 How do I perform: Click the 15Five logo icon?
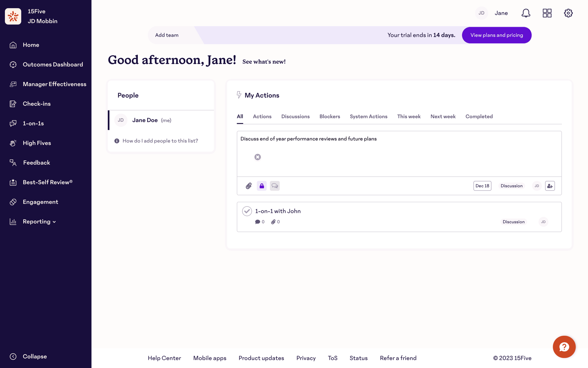(x=13, y=16)
